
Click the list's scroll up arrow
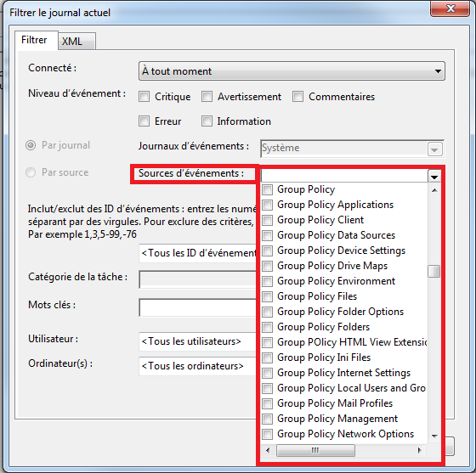coord(434,190)
